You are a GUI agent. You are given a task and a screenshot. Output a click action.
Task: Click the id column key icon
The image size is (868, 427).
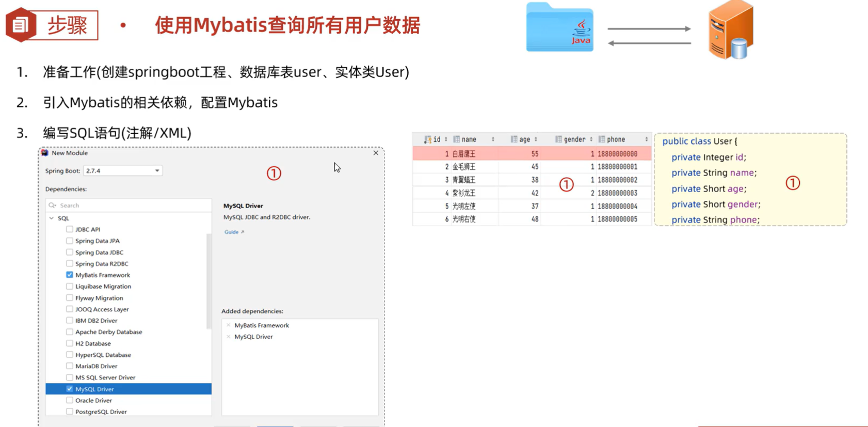click(x=428, y=139)
